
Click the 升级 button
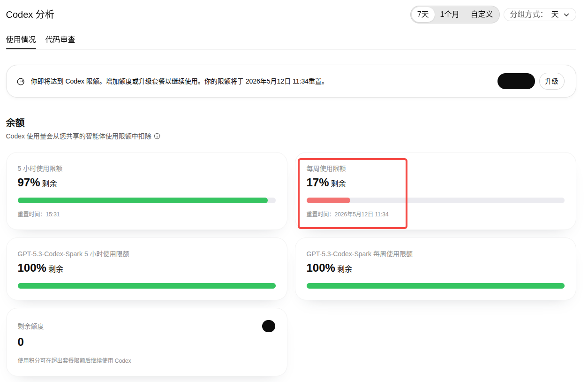(551, 81)
